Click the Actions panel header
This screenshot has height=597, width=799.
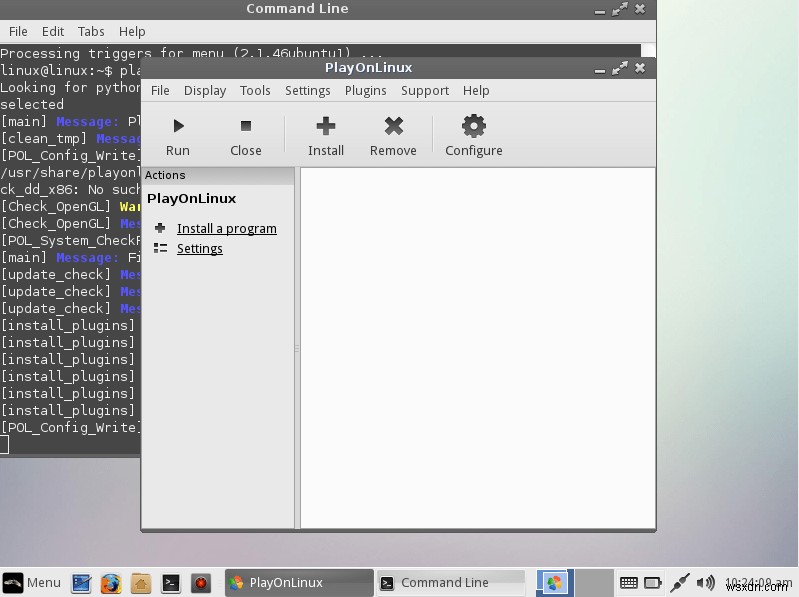point(218,175)
